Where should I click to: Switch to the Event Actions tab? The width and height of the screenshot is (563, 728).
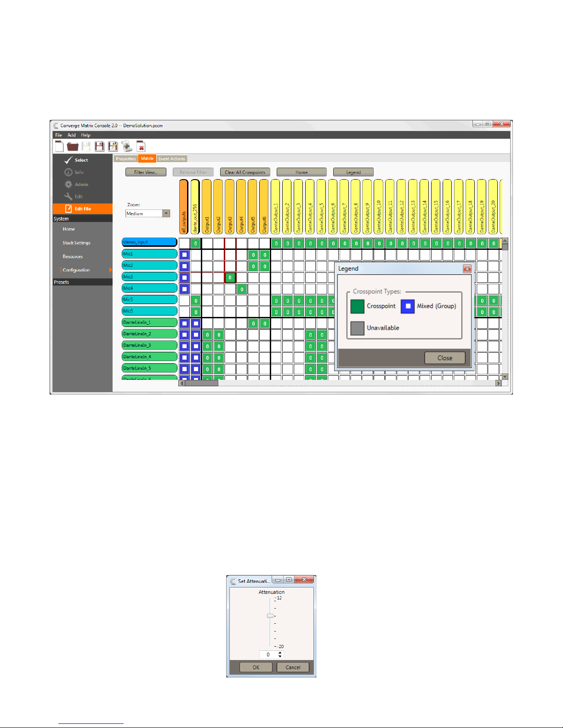point(172,158)
